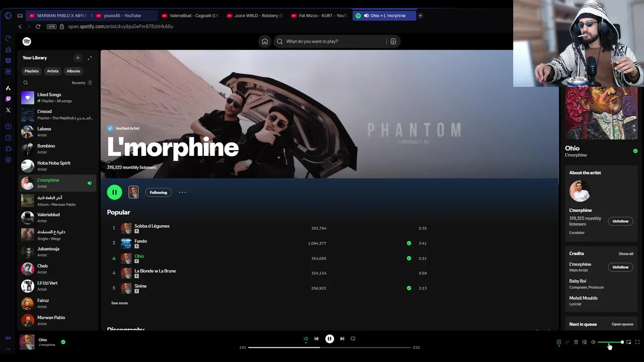
Task: Select Fairuz in the library
Action: [58, 303]
